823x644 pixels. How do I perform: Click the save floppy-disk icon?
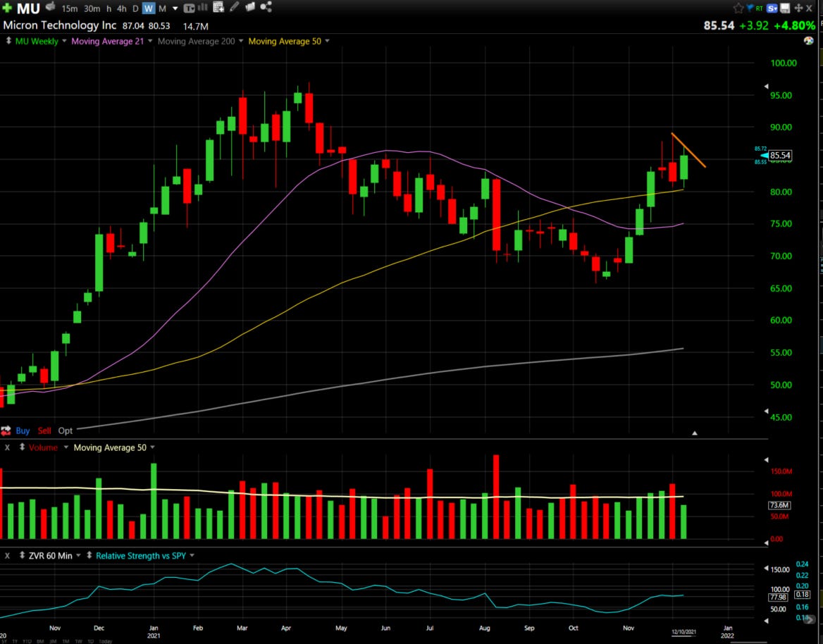pyautogui.click(x=785, y=8)
